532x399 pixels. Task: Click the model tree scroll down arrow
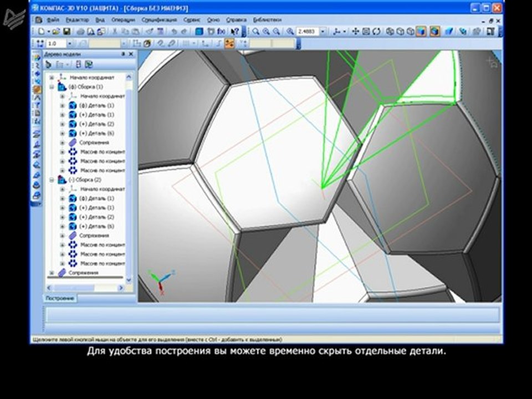tap(129, 280)
